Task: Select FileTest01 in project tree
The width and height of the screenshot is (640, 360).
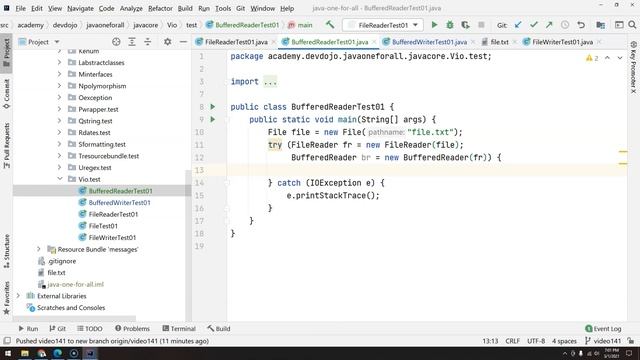Action: [103, 226]
